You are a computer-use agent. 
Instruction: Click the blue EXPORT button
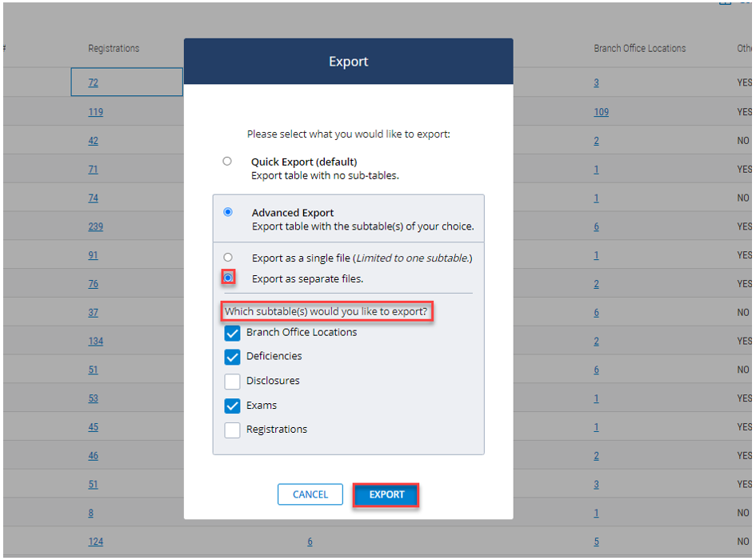[386, 495]
